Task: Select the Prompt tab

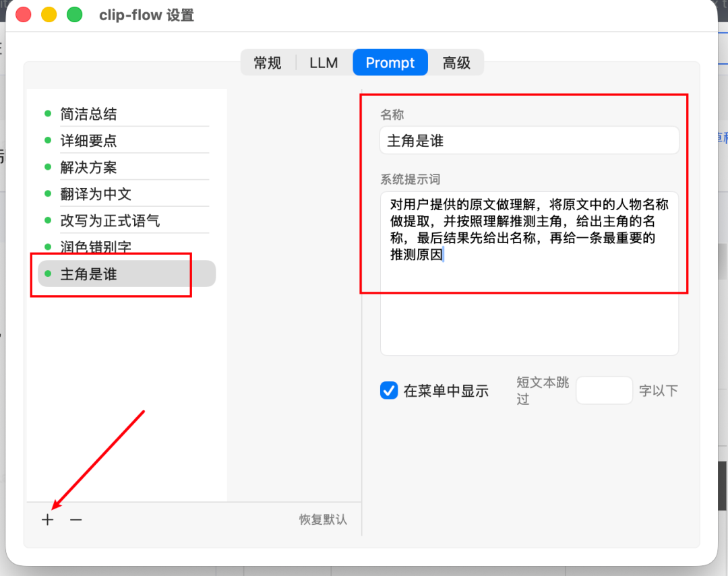Action: point(390,63)
